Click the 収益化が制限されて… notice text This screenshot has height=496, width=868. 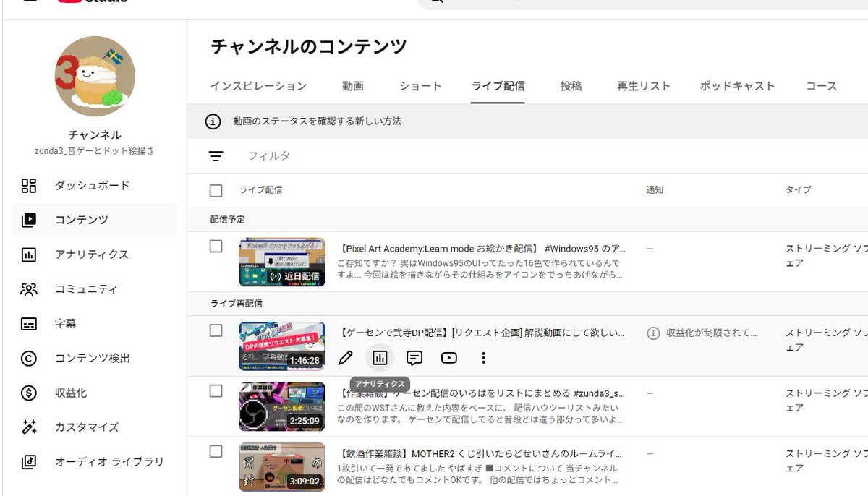click(x=712, y=333)
